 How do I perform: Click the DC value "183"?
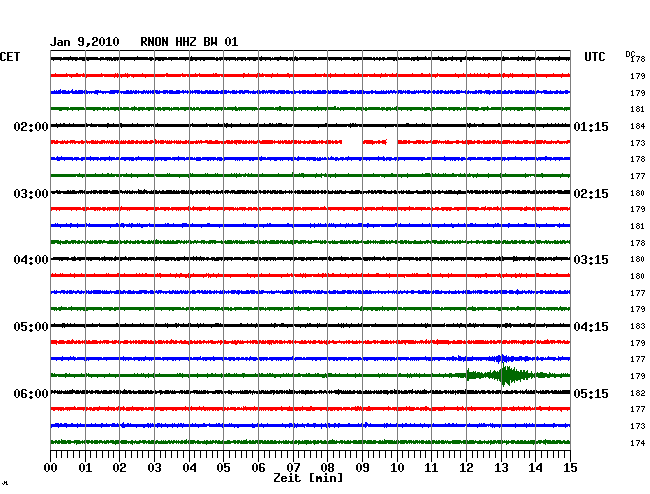[638, 326]
